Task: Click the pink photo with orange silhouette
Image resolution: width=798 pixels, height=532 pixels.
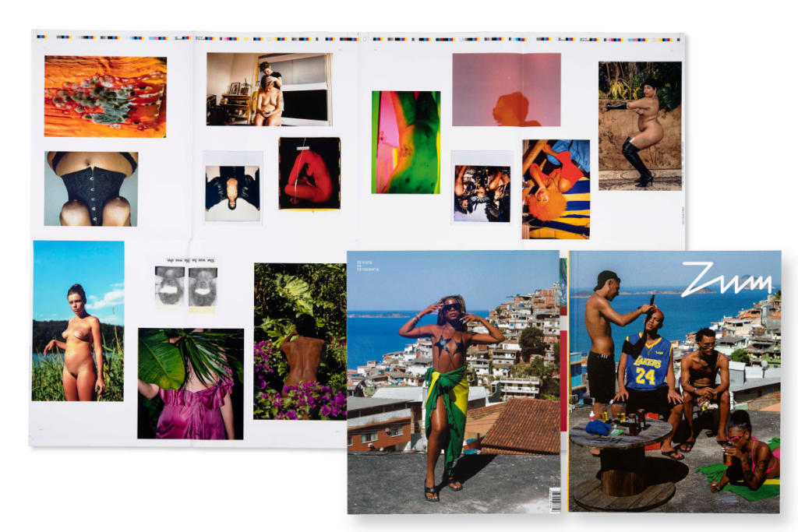Action: click(507, 90)
